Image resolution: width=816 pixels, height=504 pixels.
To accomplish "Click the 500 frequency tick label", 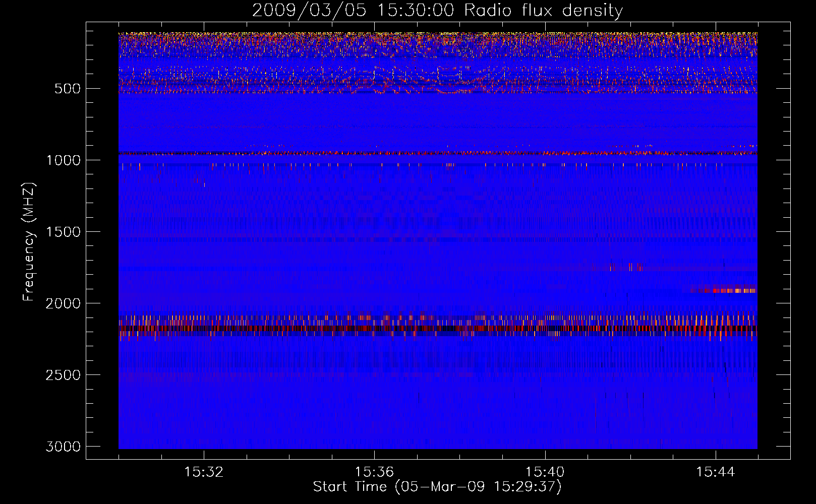I will coord(67,89).
